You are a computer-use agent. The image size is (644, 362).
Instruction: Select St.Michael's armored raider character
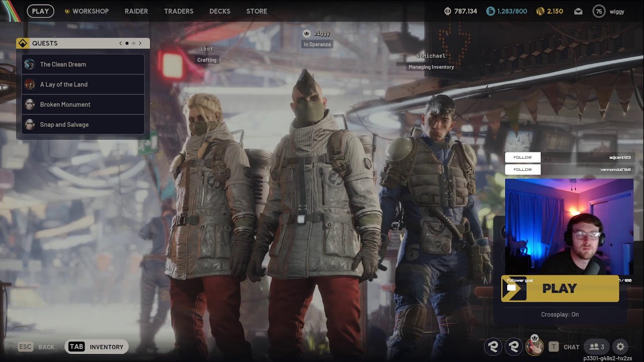click(435, 221)
